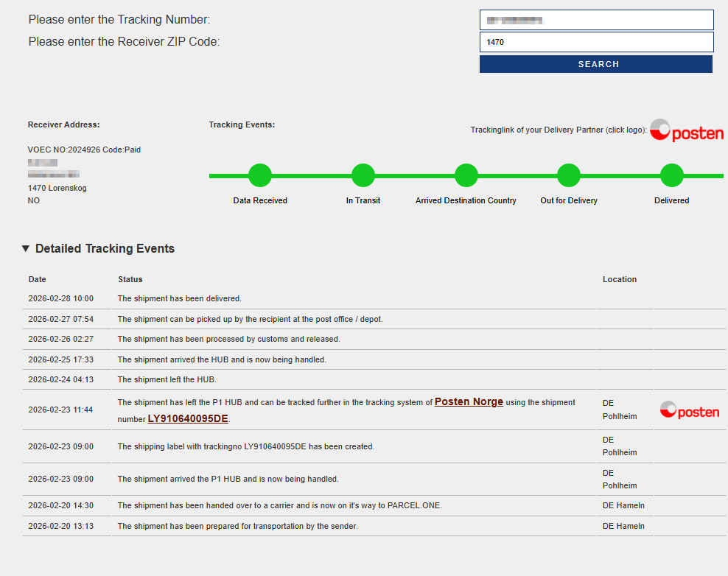Click the Posten logo next to the tracking link

click(x=687, y=130)
